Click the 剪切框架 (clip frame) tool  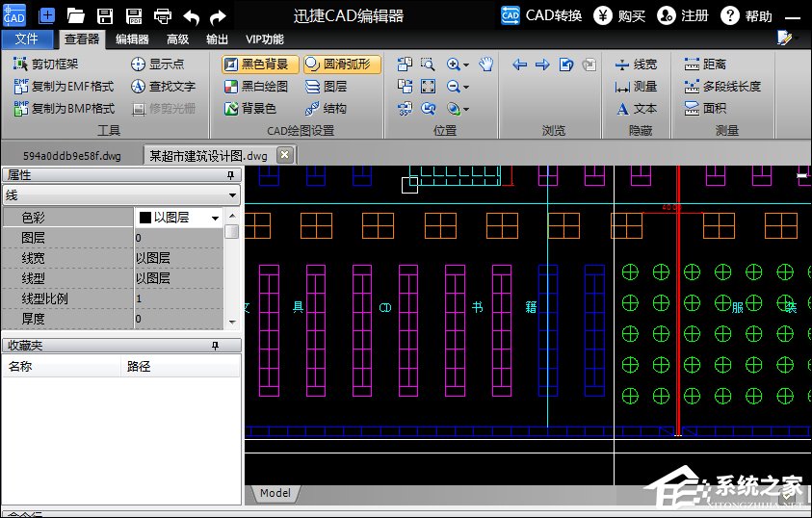click(46, 65)
